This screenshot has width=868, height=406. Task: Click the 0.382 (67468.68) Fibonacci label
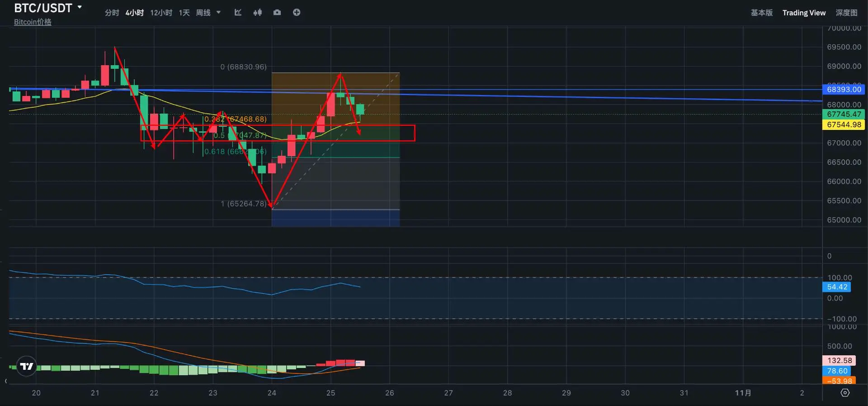click(235, 119)
